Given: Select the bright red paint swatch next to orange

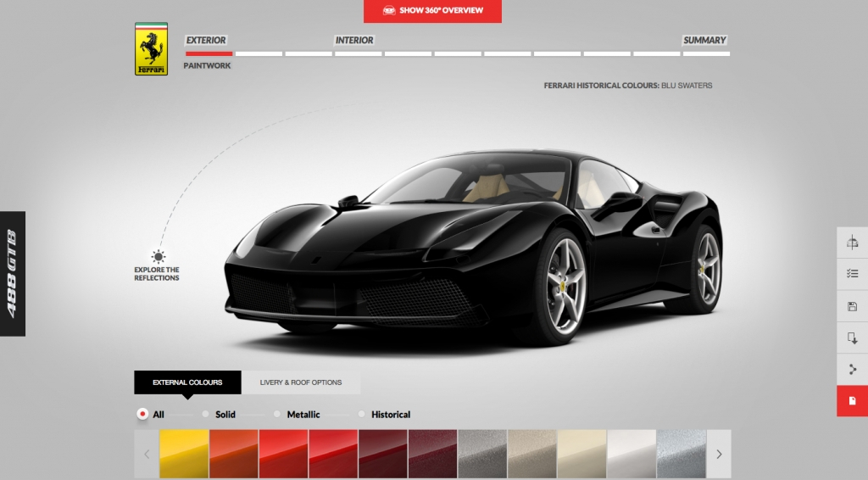Looking at the screenshot, I should (283, 454).
